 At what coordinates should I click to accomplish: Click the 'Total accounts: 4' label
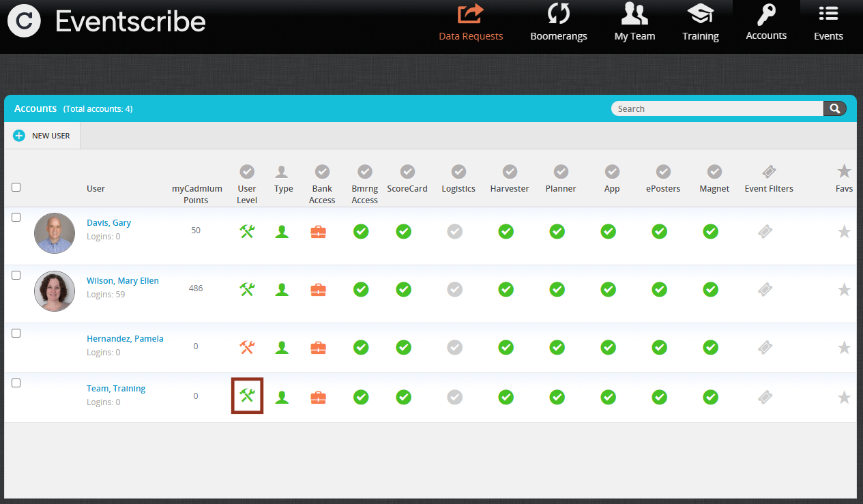click(x=98, y=109)
